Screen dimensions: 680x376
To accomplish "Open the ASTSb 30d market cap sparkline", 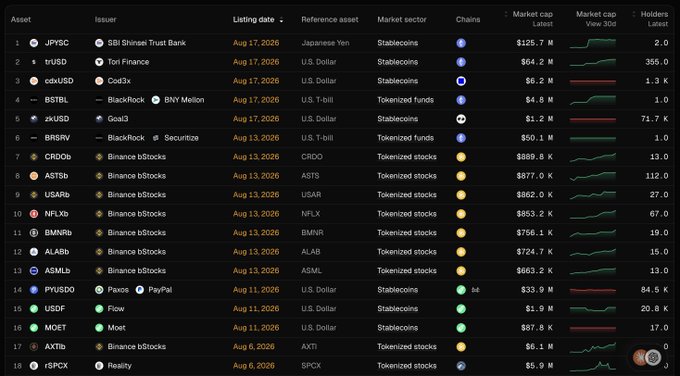I will (x=593, y=176).
